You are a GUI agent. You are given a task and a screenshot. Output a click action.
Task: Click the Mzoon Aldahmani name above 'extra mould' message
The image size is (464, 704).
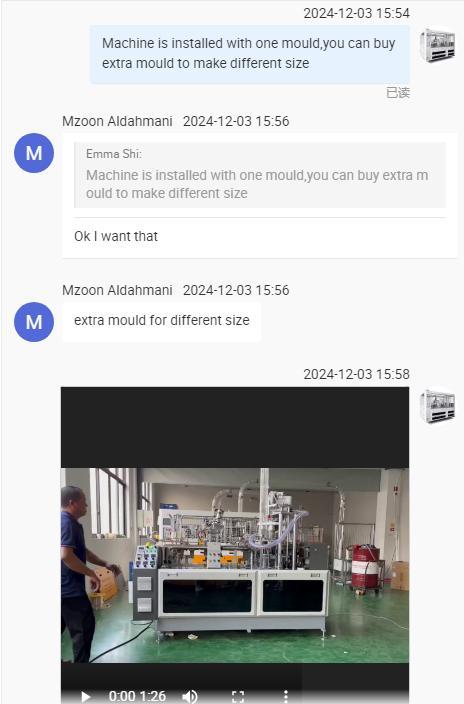[x=117, y=290]
